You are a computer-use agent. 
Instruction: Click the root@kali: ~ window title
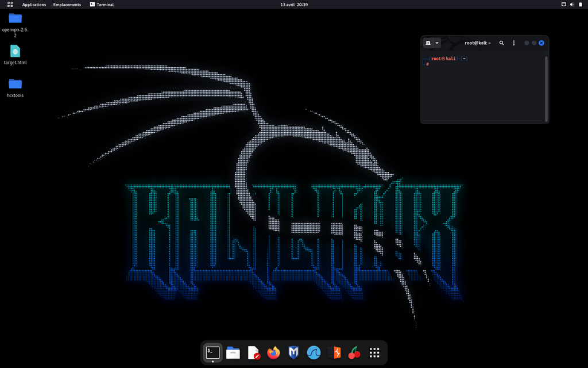[478, 43]
